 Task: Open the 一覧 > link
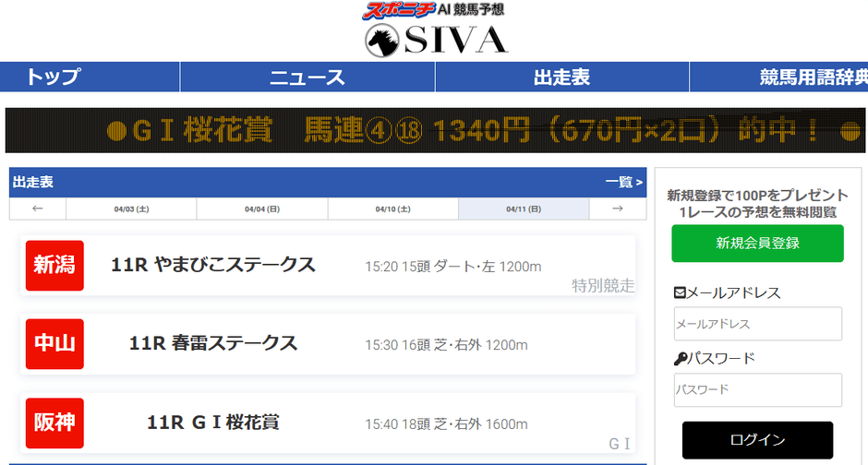(x=623, y=182)
